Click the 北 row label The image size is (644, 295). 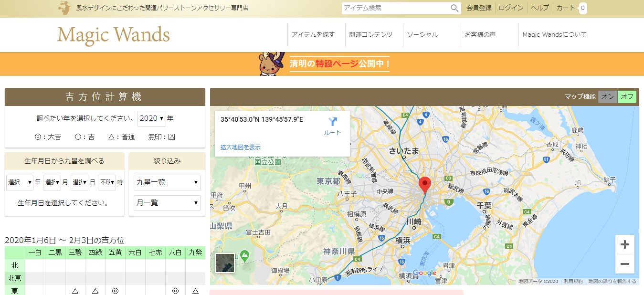point(15,265)
